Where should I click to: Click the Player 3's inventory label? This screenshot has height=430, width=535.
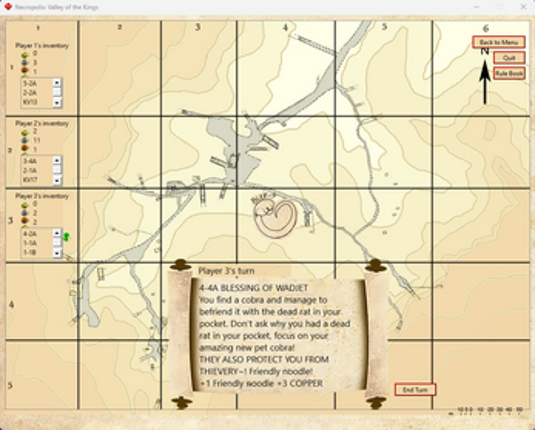click(42, 196)
